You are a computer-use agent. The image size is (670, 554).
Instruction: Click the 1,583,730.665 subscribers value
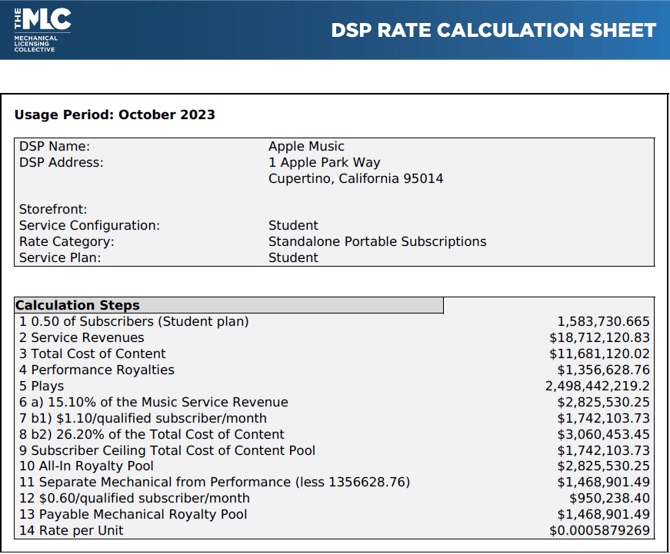(603, 322)
